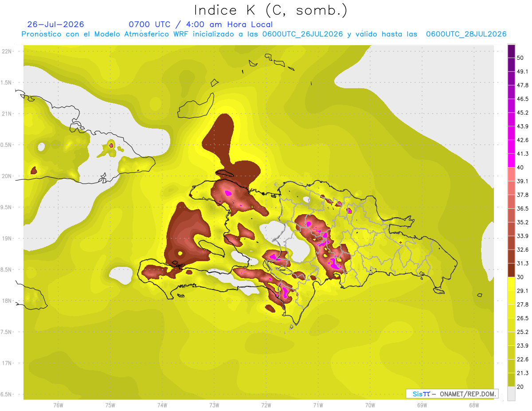This screenshot has width=532, height=411.
Task: Click the colorbar value '35.2'
Action: click(x=522, y=222)
